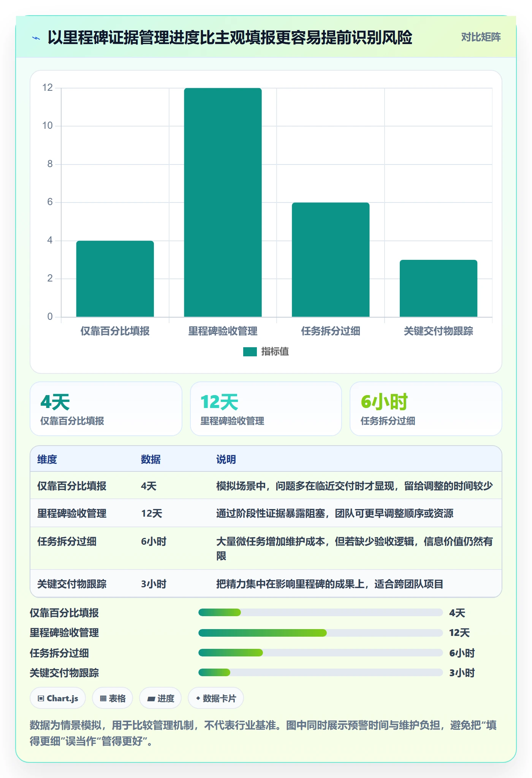
Task: Click the 维度 column header
Action: tap(47, 459)
